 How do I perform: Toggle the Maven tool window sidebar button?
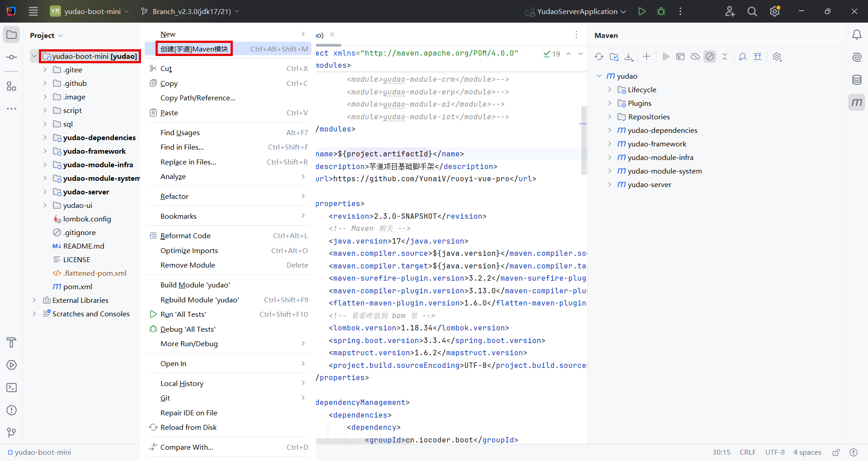coord(857,103)
